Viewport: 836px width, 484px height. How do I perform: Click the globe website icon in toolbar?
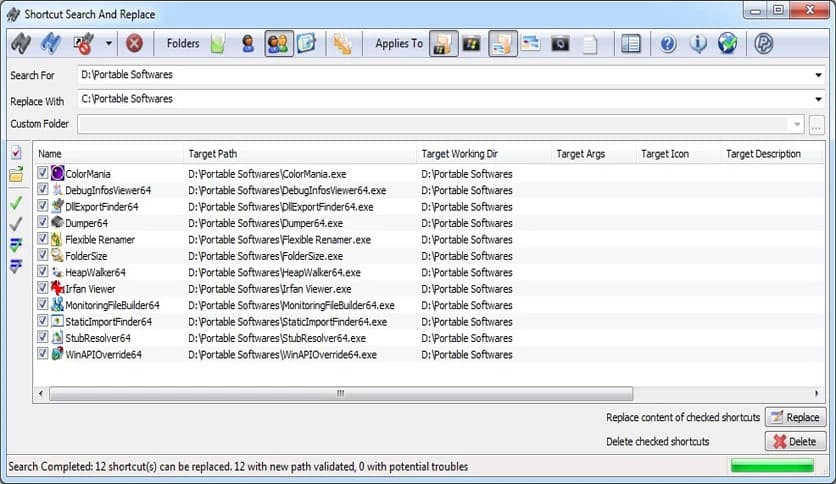pyautogui.click(x=728, y=44)
